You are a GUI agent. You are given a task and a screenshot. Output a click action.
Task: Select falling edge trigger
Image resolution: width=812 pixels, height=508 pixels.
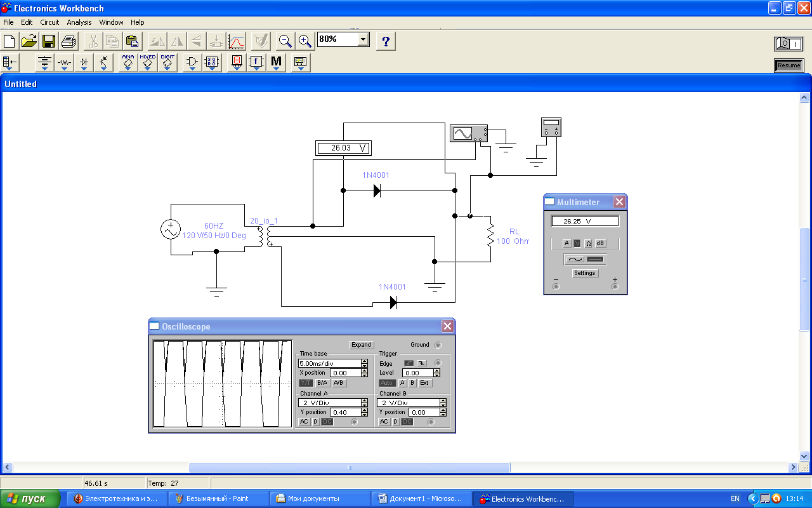click(x=421, y=363)
